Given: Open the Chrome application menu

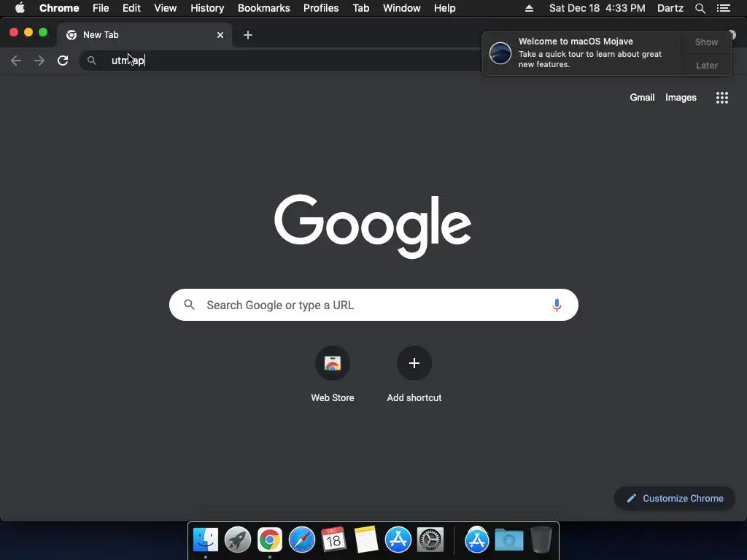Looking at the screenshot, I should (59, 8).
